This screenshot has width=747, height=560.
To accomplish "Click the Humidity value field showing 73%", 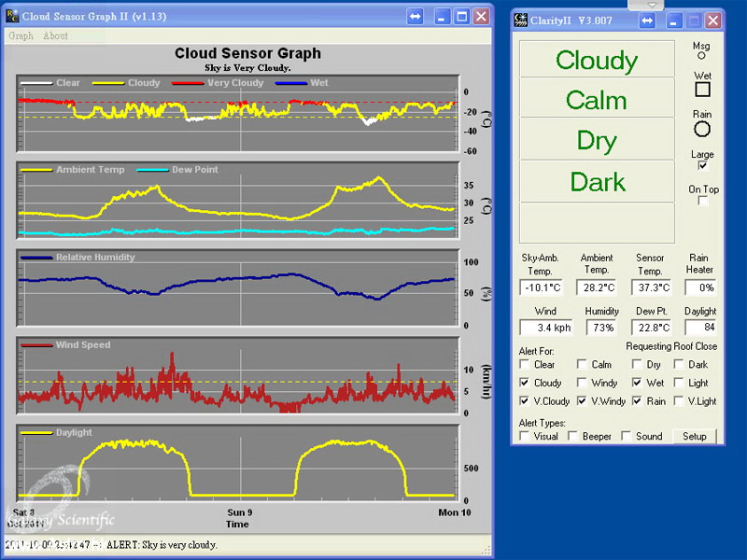I will pos(601,328).
